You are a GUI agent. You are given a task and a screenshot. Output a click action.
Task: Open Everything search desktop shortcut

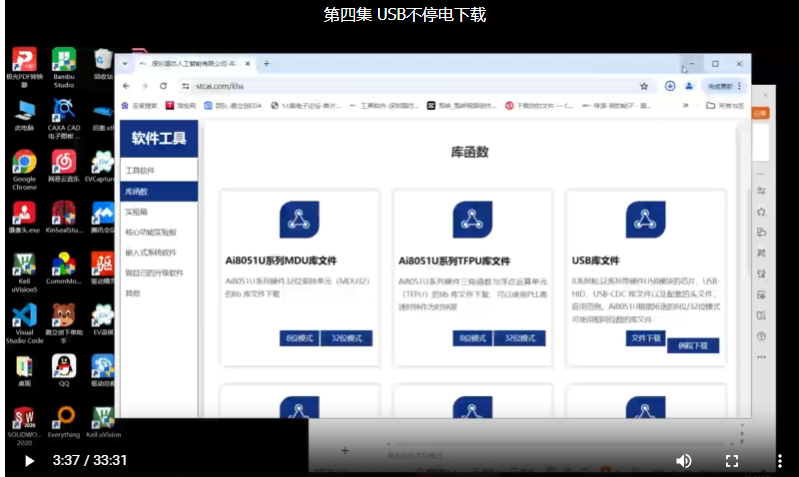(64, 422)
